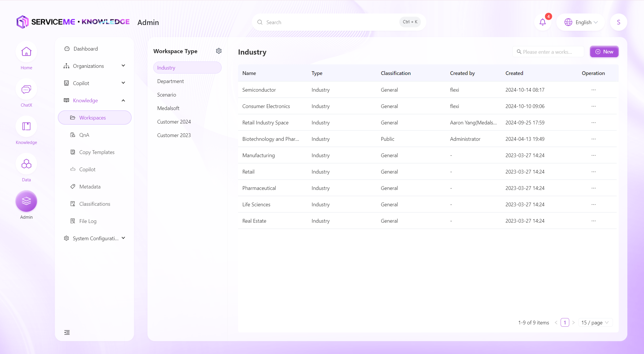644x354 pixels.
Task: Click the Ctrl + K shortcut badge
Action: click(410, 22)
